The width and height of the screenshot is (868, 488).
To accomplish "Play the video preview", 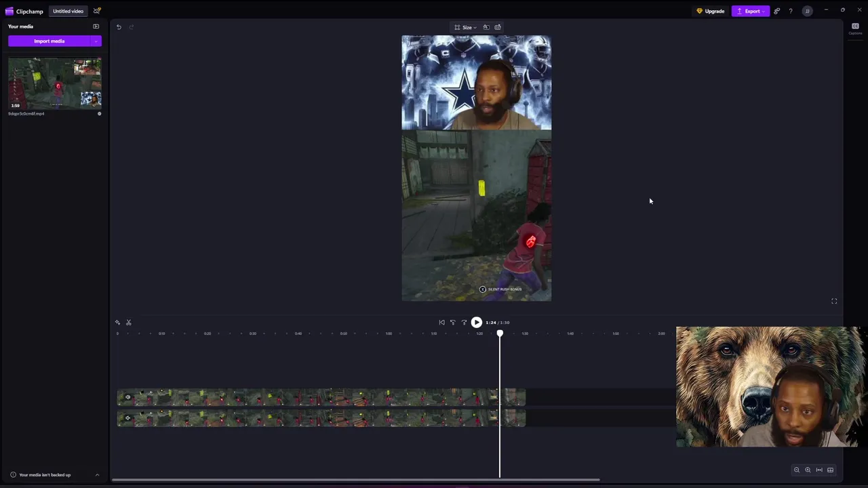I will pyautogui.click(x=477, y=323).
